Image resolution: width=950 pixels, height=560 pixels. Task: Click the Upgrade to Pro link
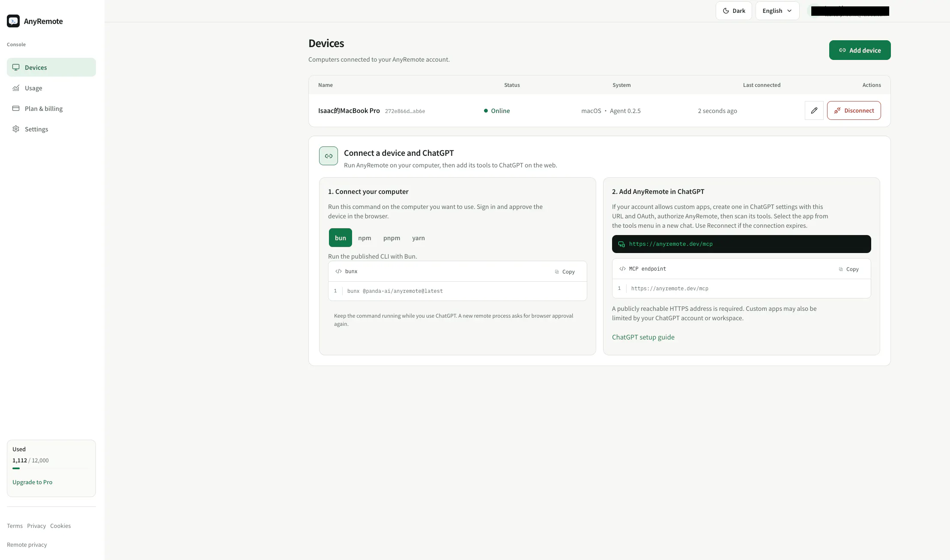click(33, 482)
